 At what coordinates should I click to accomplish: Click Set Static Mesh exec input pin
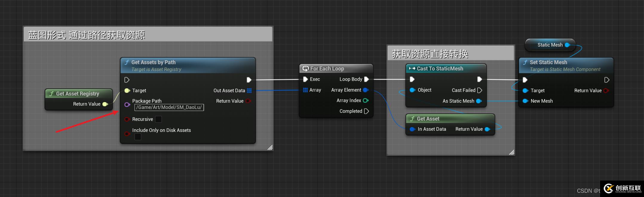[x=525, y=80]
